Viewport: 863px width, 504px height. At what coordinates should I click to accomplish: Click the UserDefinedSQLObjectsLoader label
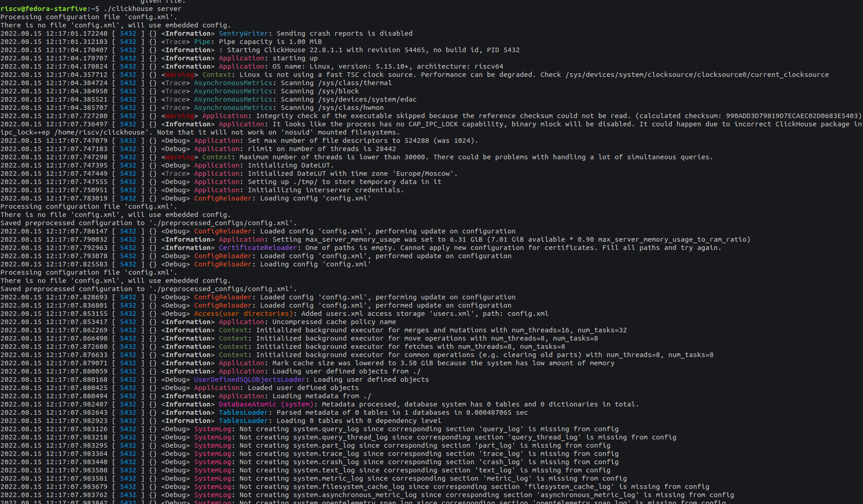(x=250, y=379)
